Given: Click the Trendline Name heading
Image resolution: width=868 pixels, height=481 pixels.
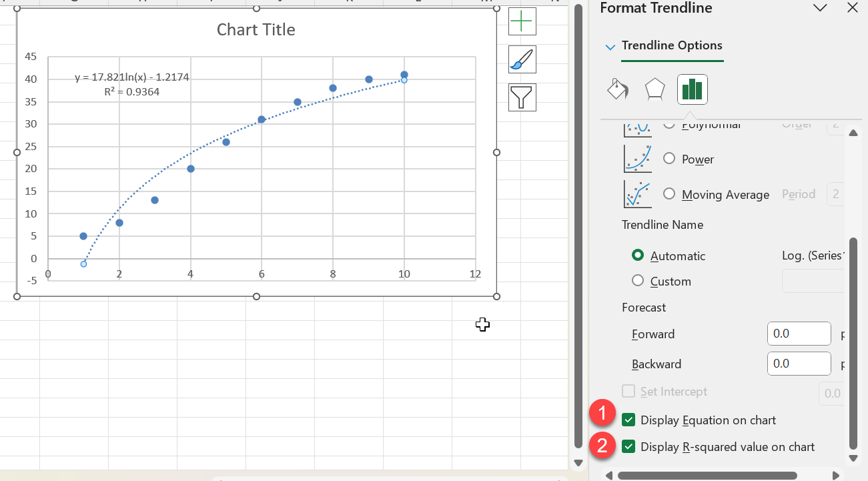Looking at the screenshot, I should point(663,225).
